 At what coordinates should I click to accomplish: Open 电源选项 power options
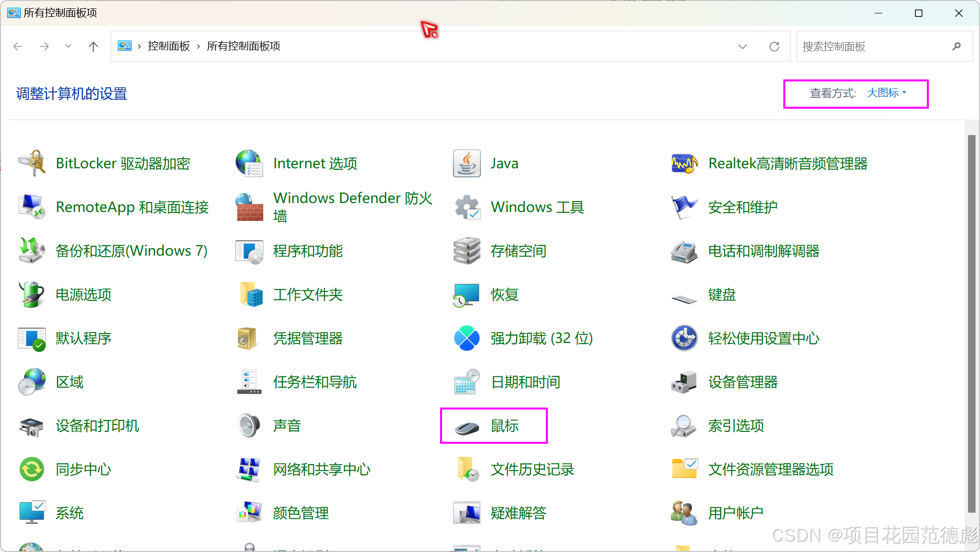[x=83, y=294]
